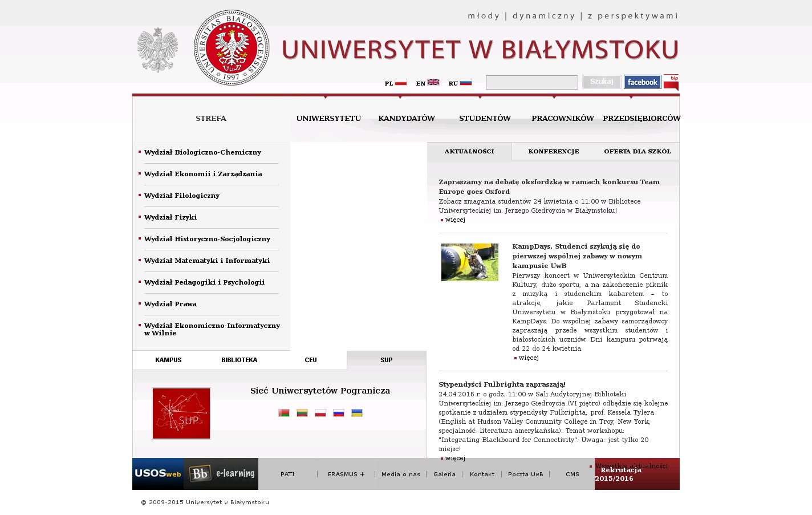The height and width of the screenshot is (515, 812).
Task: Click the RU language label
Action: pos(453,83)
